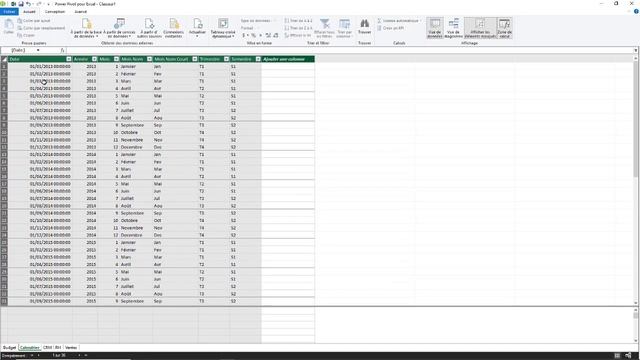640x360 pixels.
Task: Open the Semestre column filter dropdown
Action: (x=258, y=59)
